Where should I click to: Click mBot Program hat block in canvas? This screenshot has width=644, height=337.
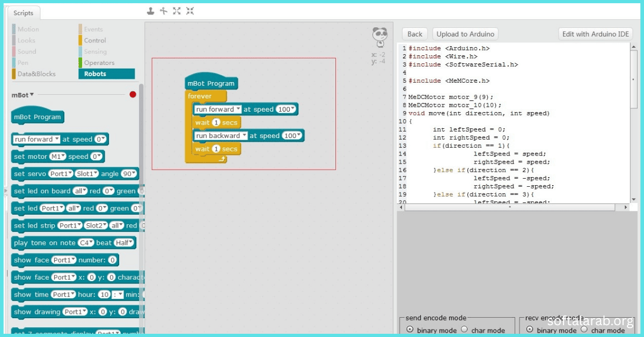point(211,83)
